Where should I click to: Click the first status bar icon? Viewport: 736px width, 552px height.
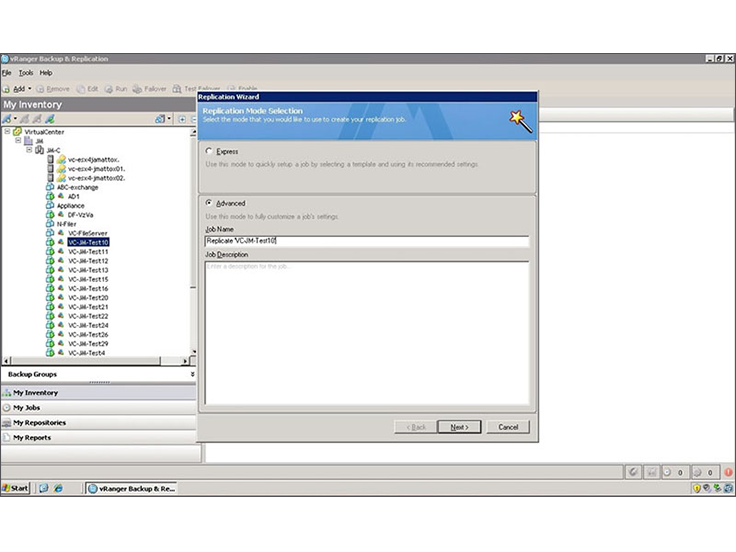633,472
